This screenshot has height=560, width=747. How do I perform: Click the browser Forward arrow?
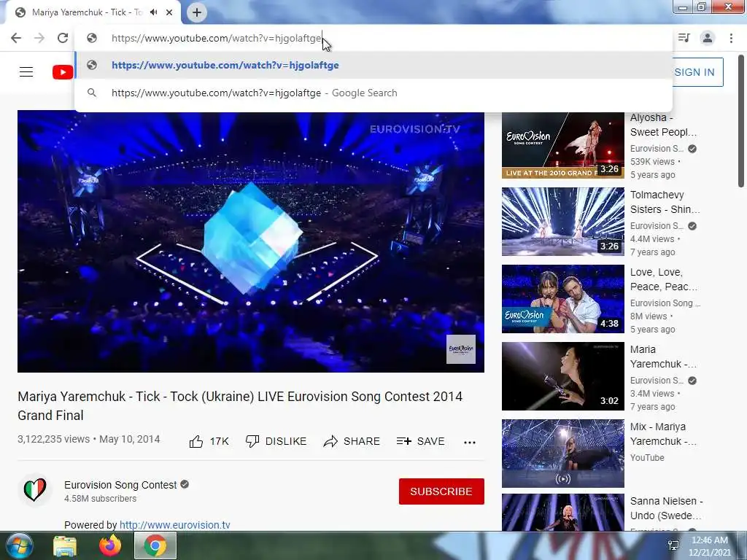[39, 38]
